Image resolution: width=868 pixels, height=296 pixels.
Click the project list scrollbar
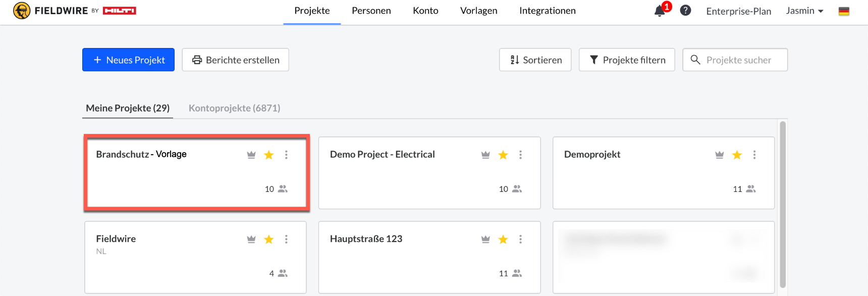point(783,204)
